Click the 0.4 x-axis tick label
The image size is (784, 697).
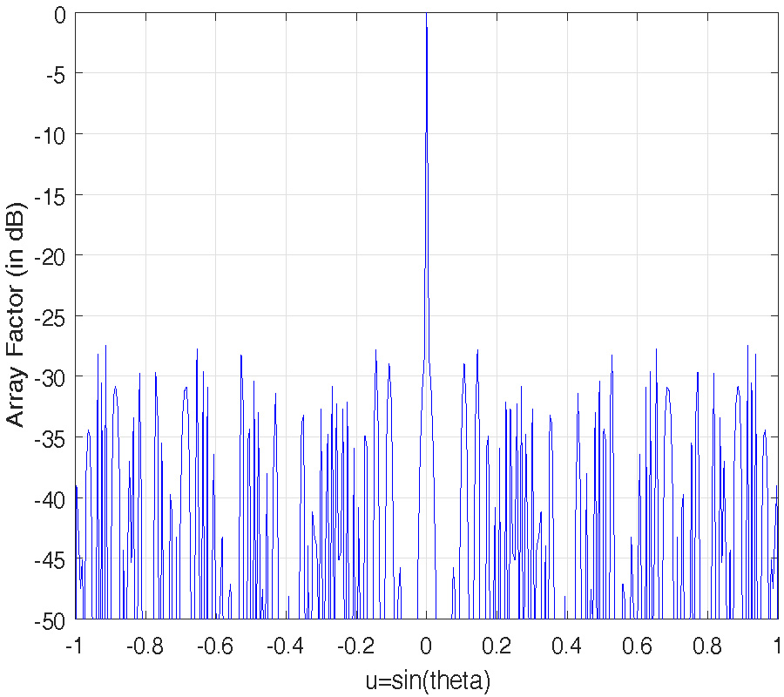pos(567,646)
